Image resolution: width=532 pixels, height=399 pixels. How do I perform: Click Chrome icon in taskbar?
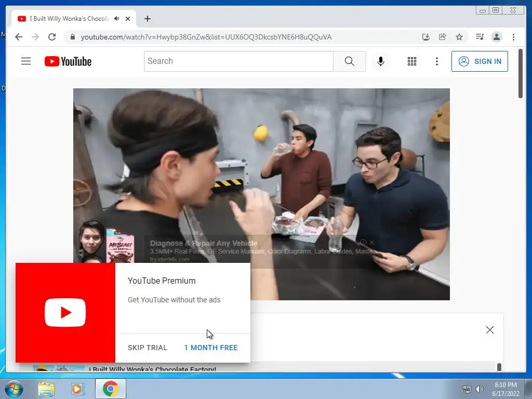(x=111, y=389)
